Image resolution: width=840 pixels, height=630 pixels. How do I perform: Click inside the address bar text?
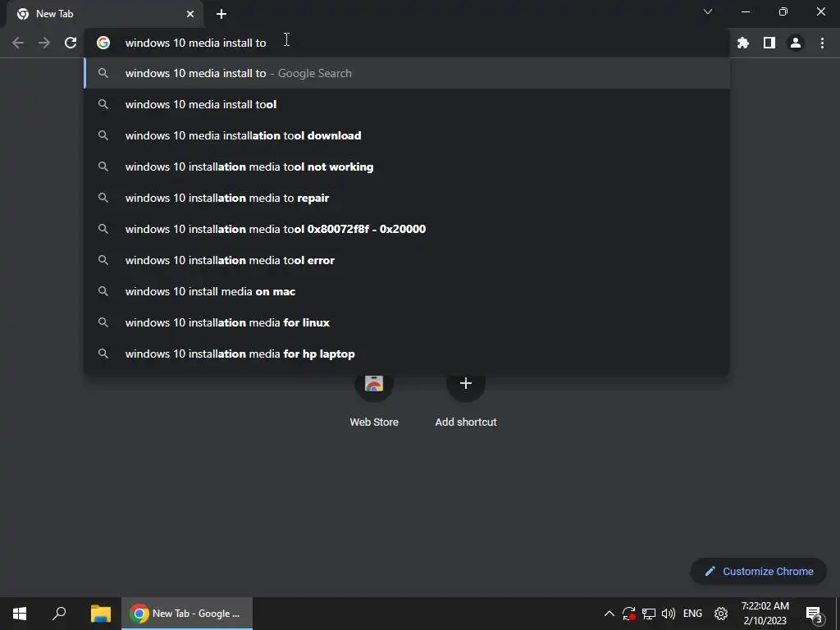[x=195, y=43]
